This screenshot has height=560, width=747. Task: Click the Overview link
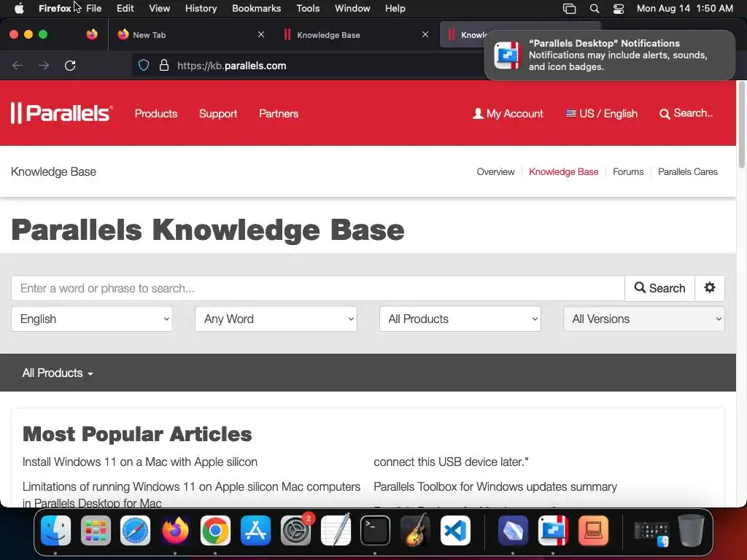coord(495,171)
